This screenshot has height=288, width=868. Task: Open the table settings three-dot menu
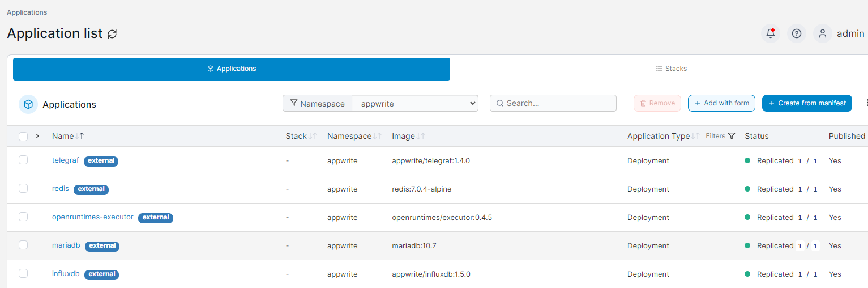tap(866, 103)
